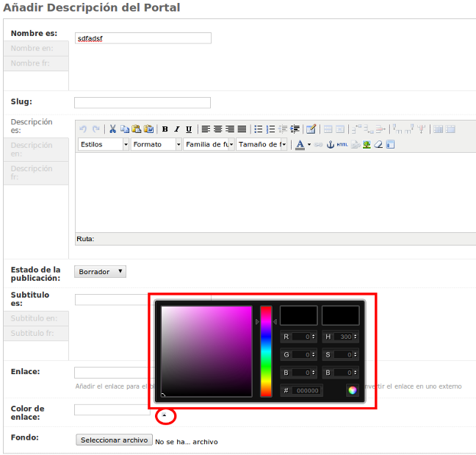Click the hex color field showing 000000
476x455 pixels.
[306, 390]
